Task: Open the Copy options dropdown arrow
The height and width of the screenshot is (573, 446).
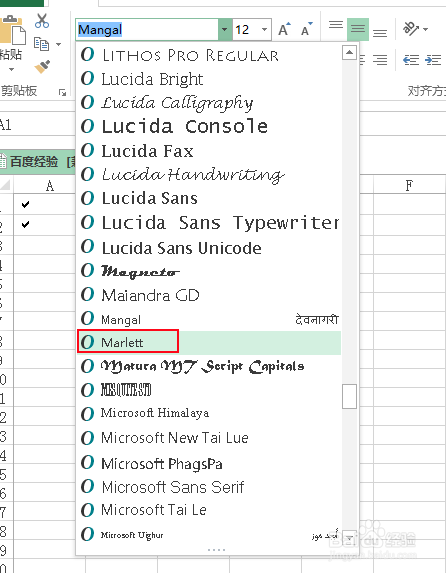Action: 58,45
